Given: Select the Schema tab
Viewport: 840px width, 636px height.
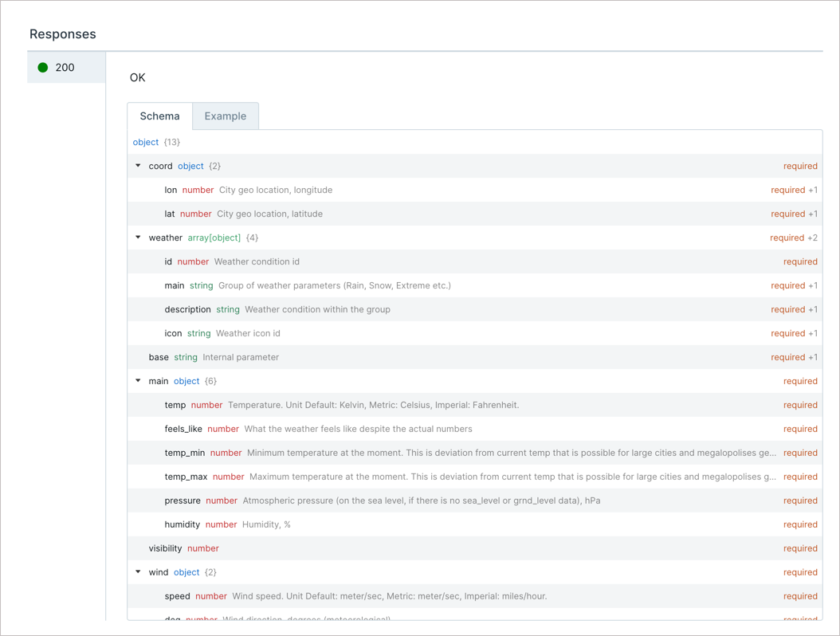Looking at the screenshot, I should pyautogui.click(x=159, y=116).
